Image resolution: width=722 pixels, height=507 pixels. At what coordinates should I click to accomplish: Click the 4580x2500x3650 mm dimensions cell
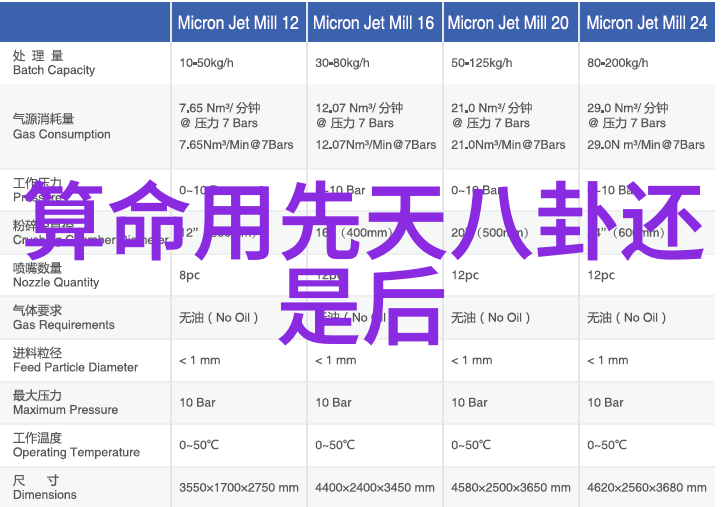[x=511, y=487]
